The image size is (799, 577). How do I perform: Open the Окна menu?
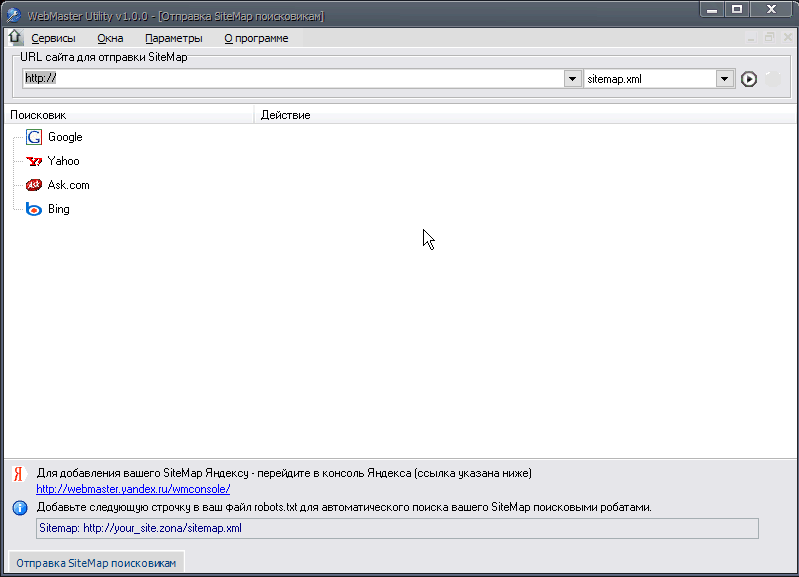click(x=110, y=38)
